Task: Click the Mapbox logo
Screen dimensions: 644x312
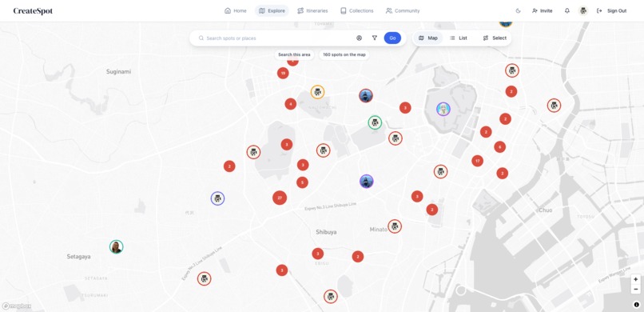Action: (x=17, y=306)
